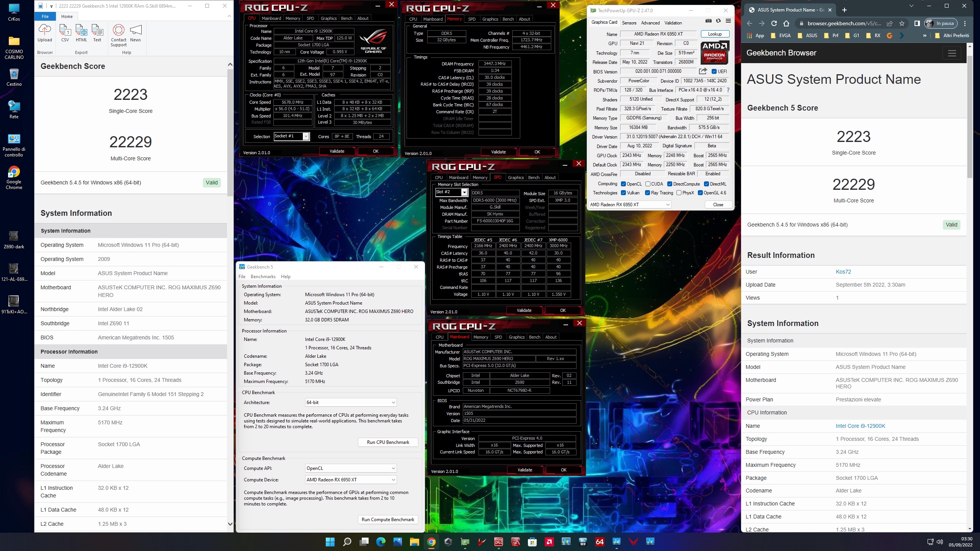Toggle DirectCompute checkbox in GPU-Z

(670, 184)
